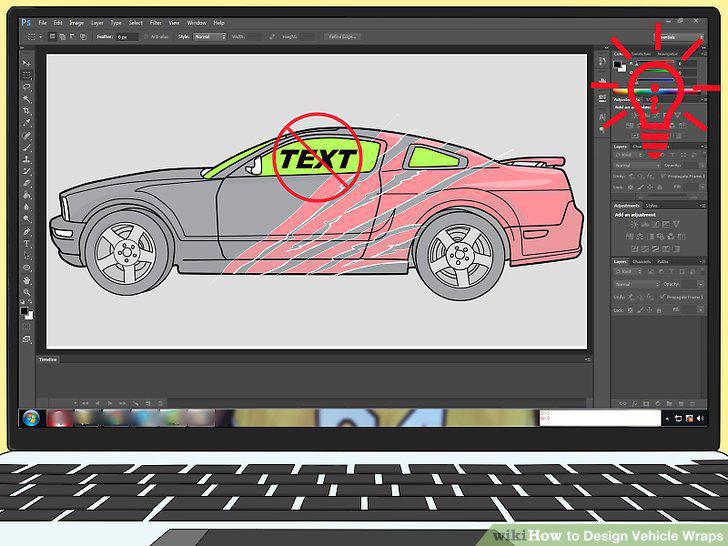Choose Intersect with selection mode
Viewport: 728px width, 546px height.
click(x=83, y=37)
